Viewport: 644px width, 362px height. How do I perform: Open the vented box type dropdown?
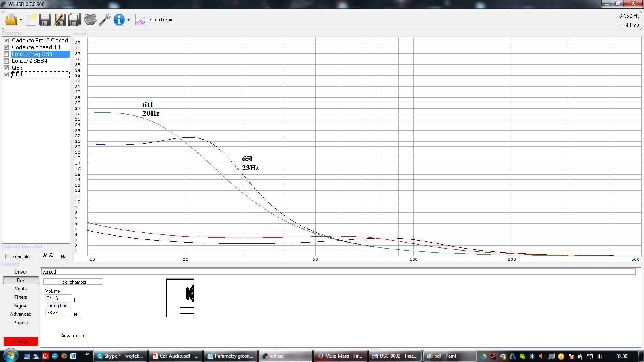(x=338, y=272)
